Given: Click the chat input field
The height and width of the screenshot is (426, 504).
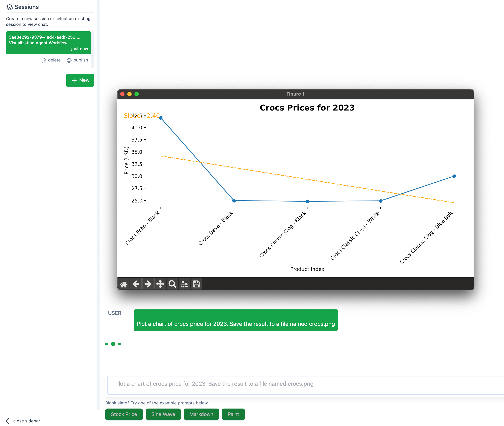Looking at the screenshot, I should click(304, 384).
